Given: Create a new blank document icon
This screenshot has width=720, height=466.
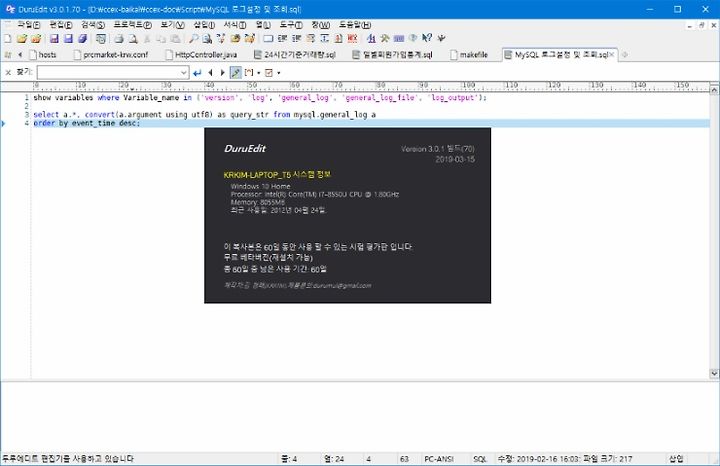Looking at the screenshot, I should coord(7,39).
